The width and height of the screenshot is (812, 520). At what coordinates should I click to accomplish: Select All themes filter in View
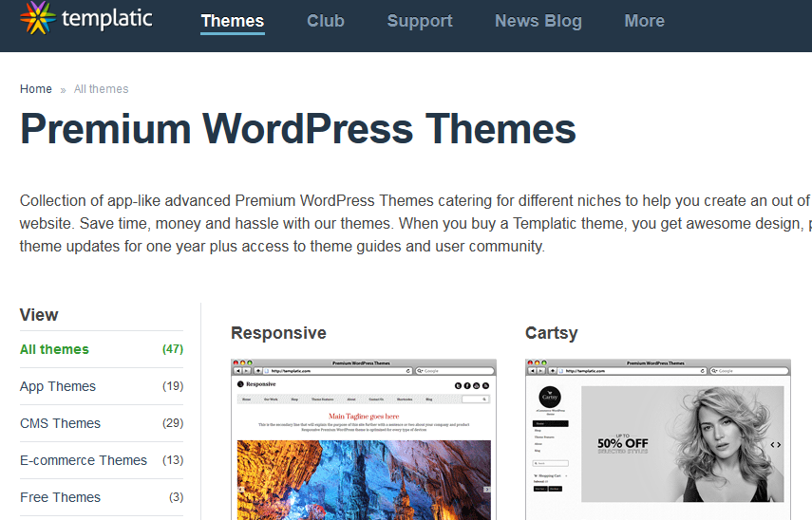pos(54,349)
